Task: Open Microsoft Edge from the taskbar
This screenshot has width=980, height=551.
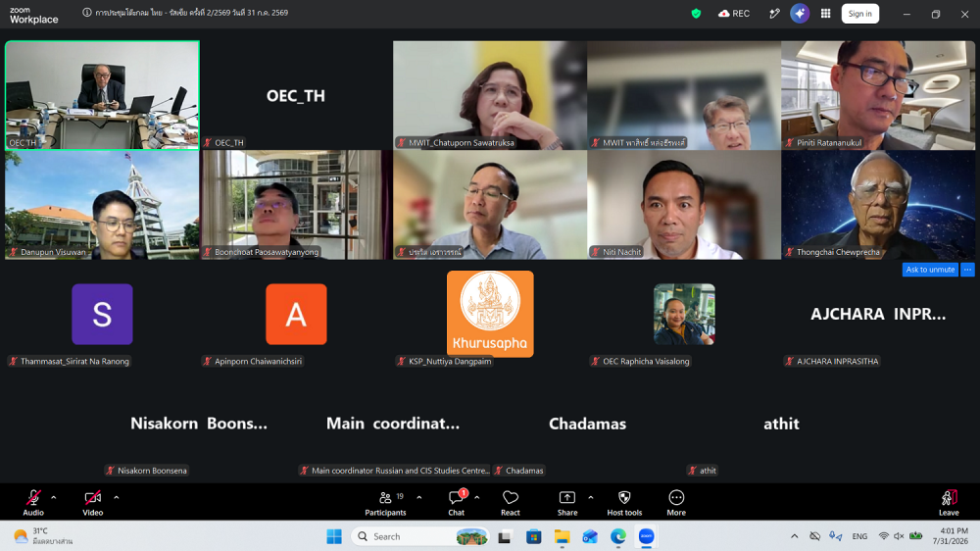Action: 618,536
